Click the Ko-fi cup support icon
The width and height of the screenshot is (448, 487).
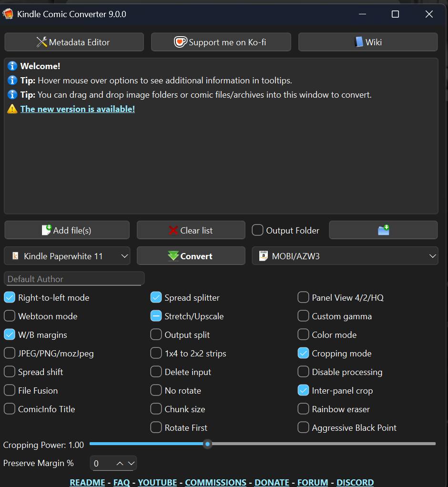[x=180, y=42]
